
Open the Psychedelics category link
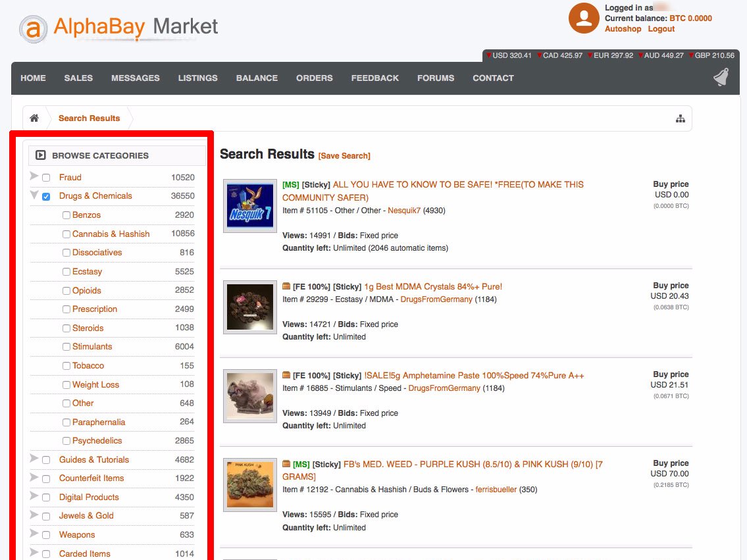97,440
